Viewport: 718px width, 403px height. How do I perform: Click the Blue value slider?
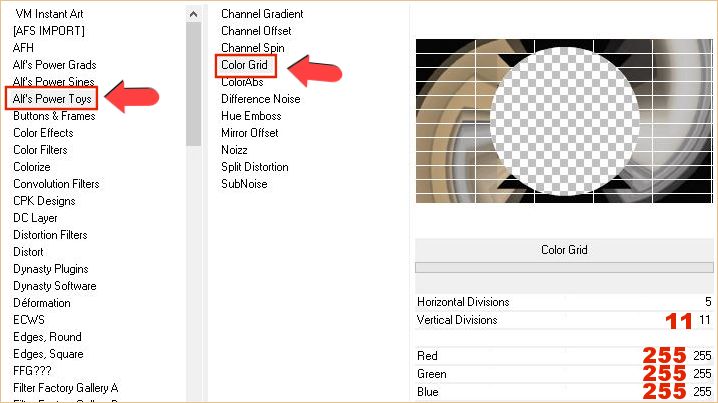pyautogui.click(x=600, y=392)
